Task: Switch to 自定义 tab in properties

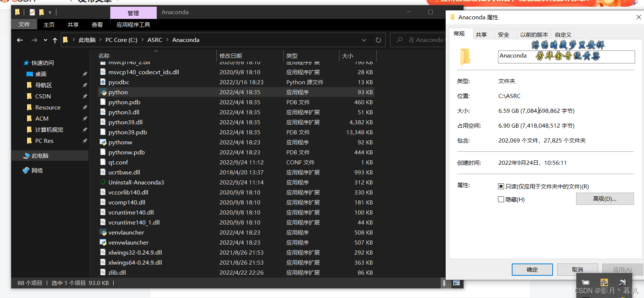Action: coord(563,35)
